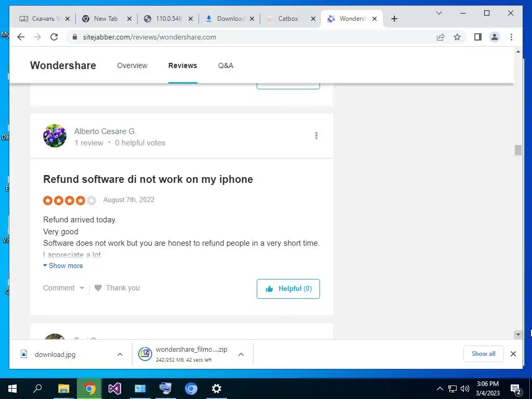Screen dimensions: 532x399
Task: Open the tab search dropdown
Action: 438,13
